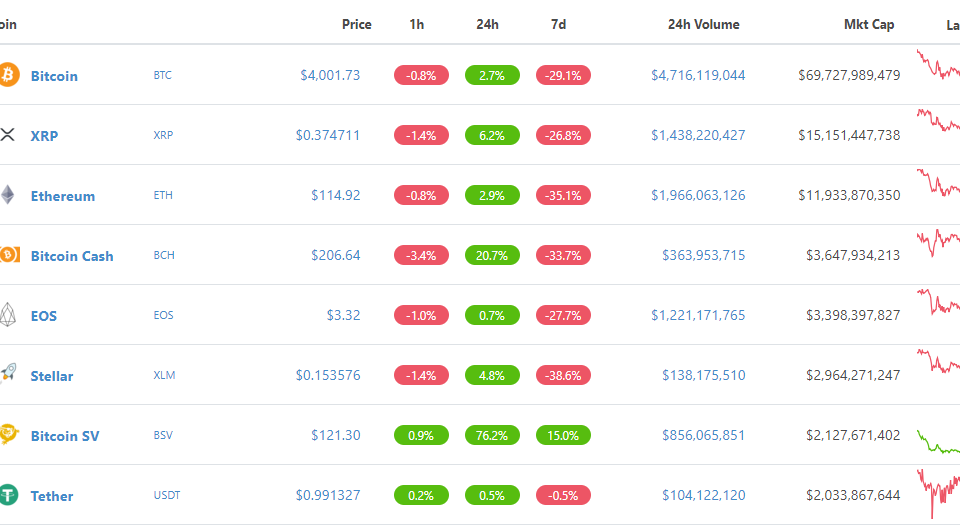960x526 pixels.
Task: Sort by the Mkt Cap header
Action: point(869,24)
